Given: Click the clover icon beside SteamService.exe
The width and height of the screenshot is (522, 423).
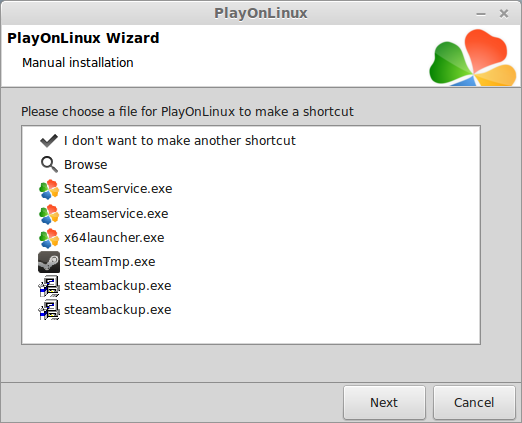Looking at the screenshot, I should point(49,189).
